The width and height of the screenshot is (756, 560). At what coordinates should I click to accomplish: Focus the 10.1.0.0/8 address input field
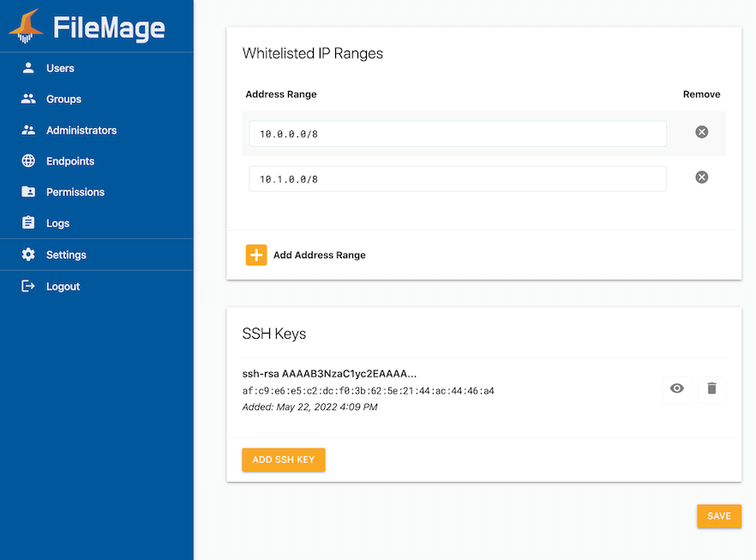click(x=458, y=179)
